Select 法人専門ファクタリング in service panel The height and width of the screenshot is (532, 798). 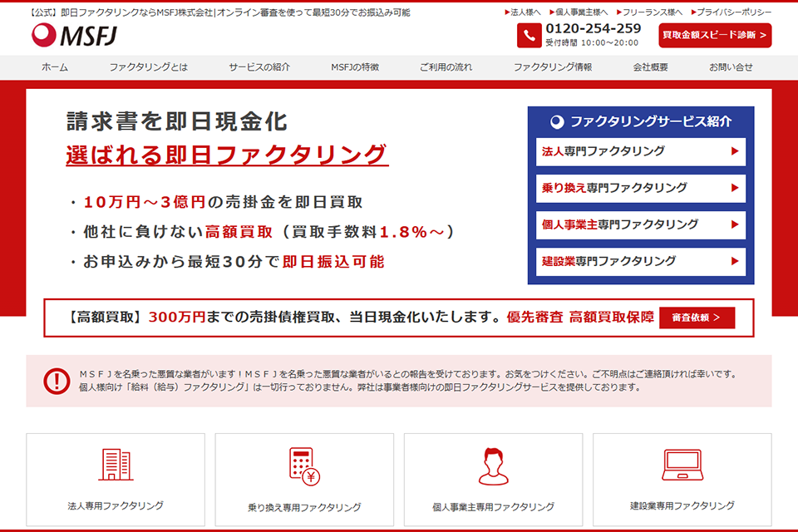tap(641, 152)
